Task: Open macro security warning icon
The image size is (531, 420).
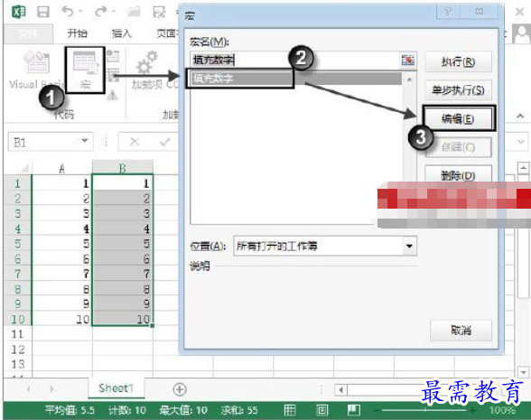Action: (112, 95)
